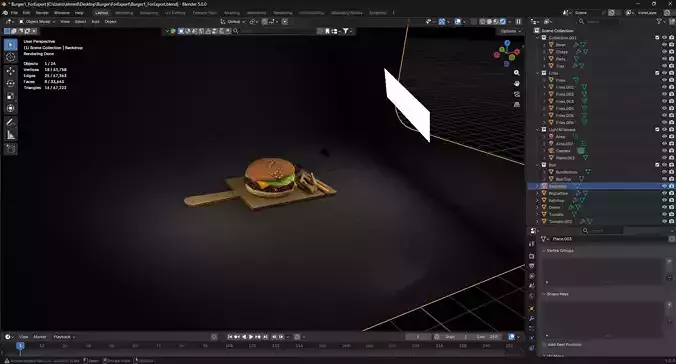Toggle Backdrop eye visibility in outliner
Screen dimensions: 676x364
(x=664, y=186)
